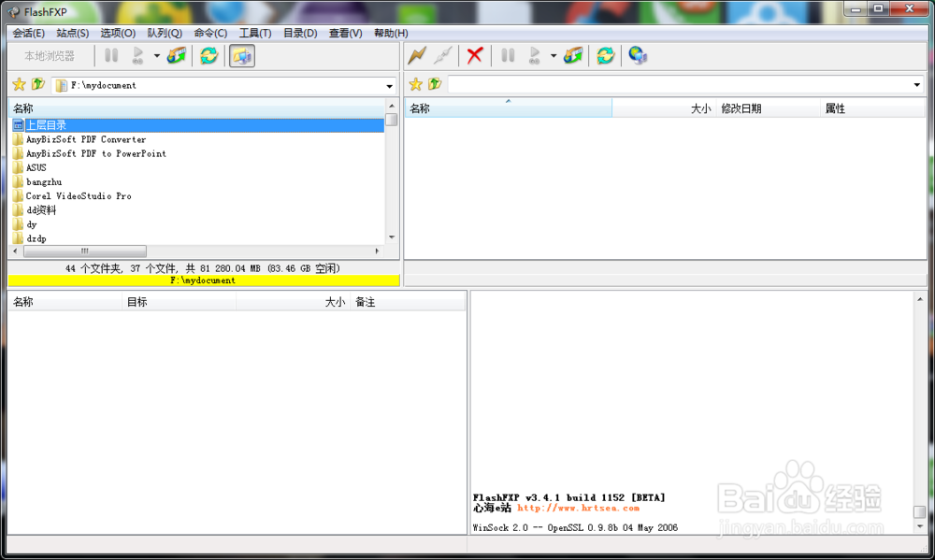
Task: Click the remote pane up-folder icon
Action: point(435,85)
